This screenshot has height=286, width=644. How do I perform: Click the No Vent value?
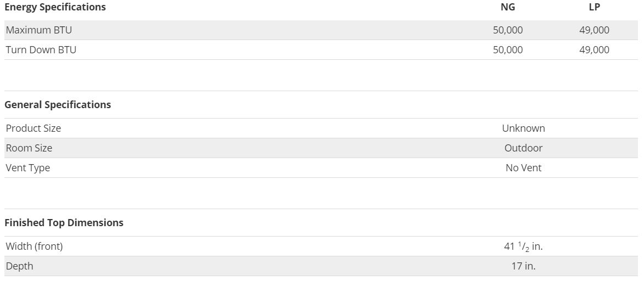523,168
